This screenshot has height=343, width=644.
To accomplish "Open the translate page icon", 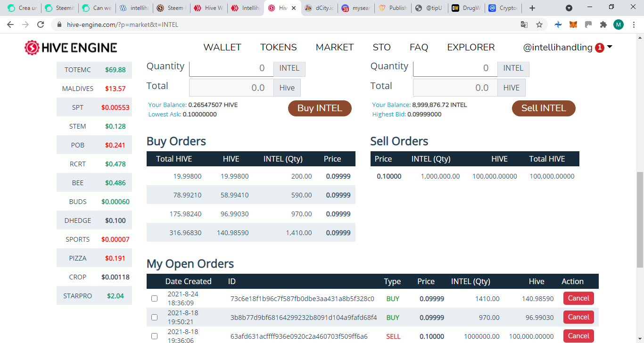I will click(x=524, y=24).
